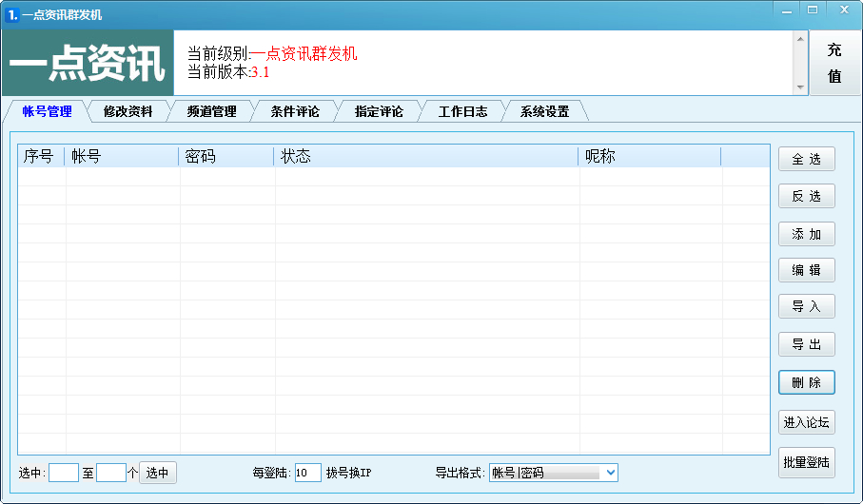Click the version number 3.1 text

261,72
